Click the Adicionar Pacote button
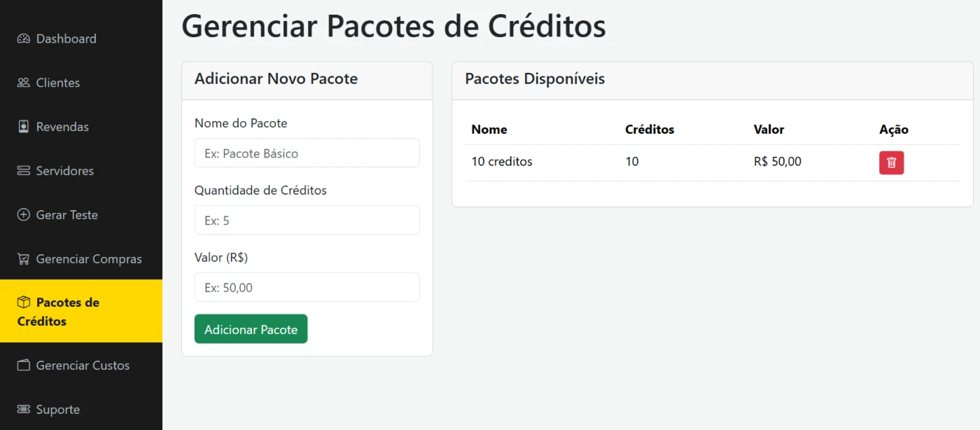The width and height of the screenshot is (980, 430). (x=251, y=329)
